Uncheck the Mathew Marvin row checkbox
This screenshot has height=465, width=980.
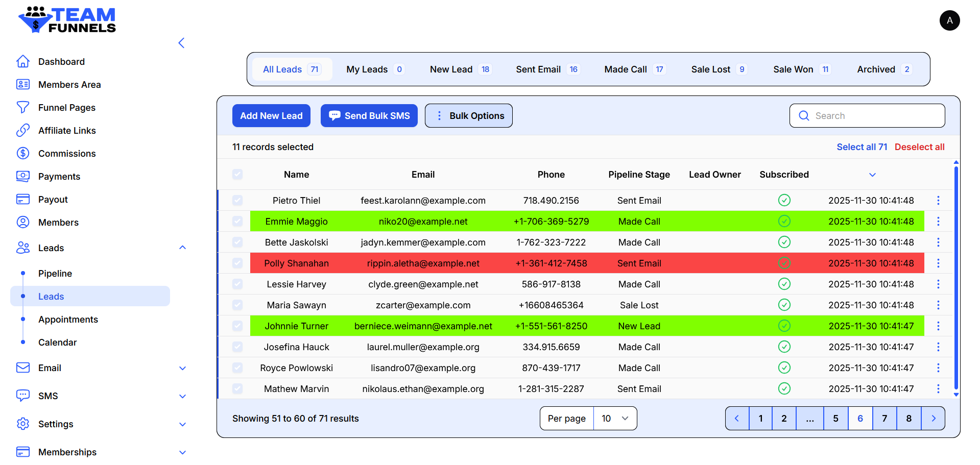[237, 389]
